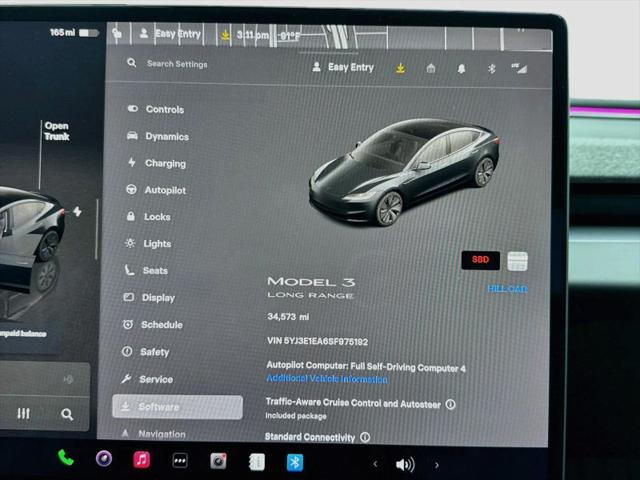Open the Safety settings

tap(145, 352)
